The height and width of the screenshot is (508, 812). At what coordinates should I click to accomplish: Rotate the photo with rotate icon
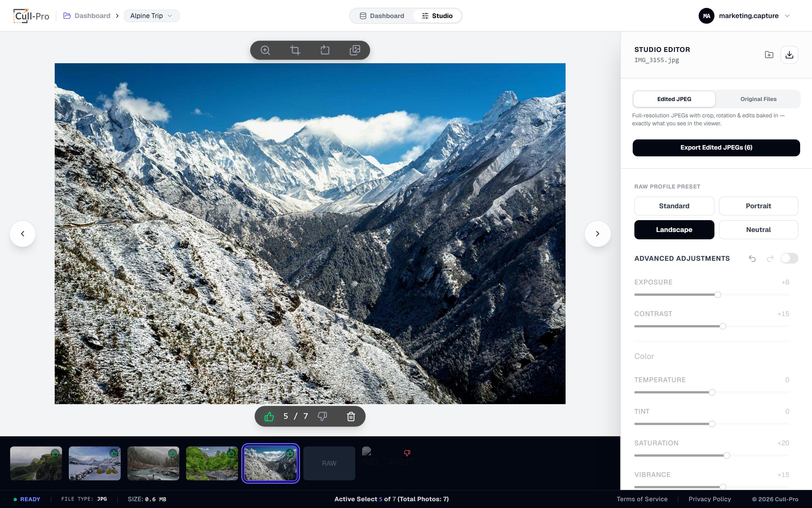tap(325, 51)
